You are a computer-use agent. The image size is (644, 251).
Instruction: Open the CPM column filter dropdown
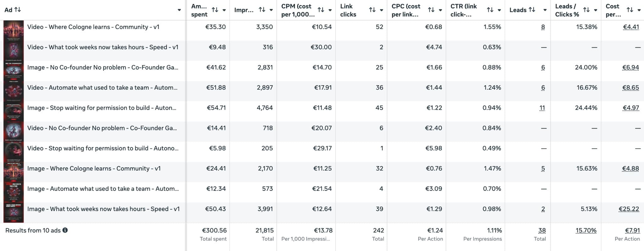click(x=330, y=10)
